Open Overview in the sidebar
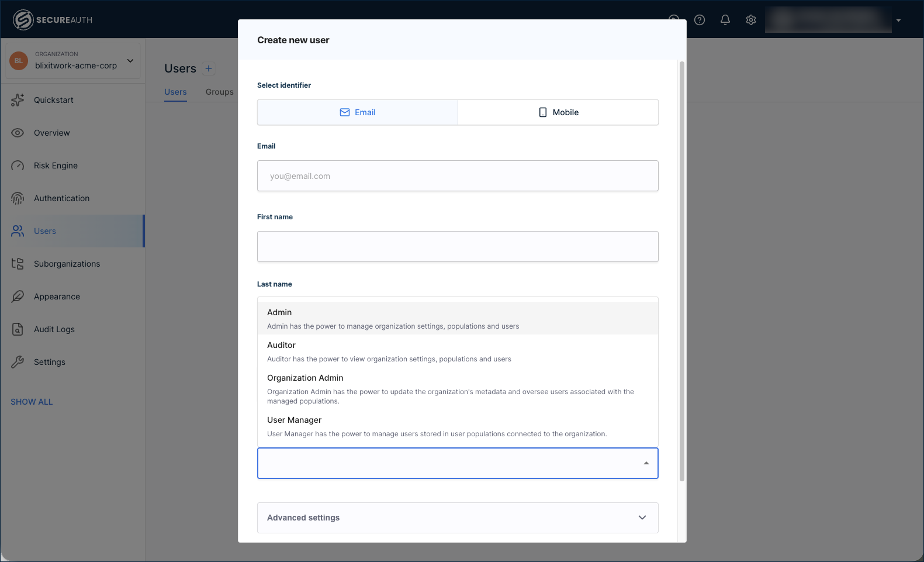 (x=72, y=133)
